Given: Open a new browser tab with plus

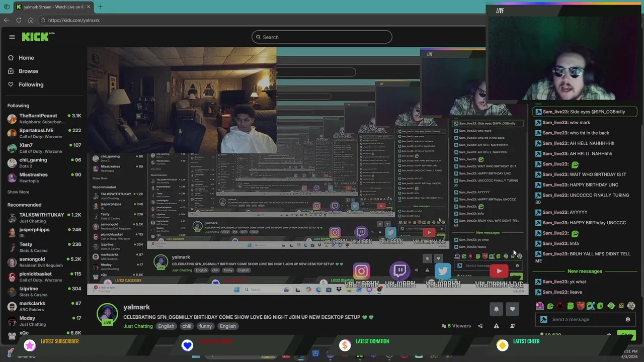Looking at the screenshot, I should (x=100, y=7).
